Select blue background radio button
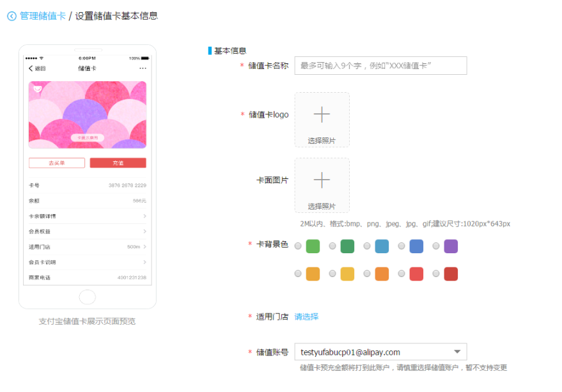Image resolution: width=562 pixels, height=392 pixels. click(402, 246)
